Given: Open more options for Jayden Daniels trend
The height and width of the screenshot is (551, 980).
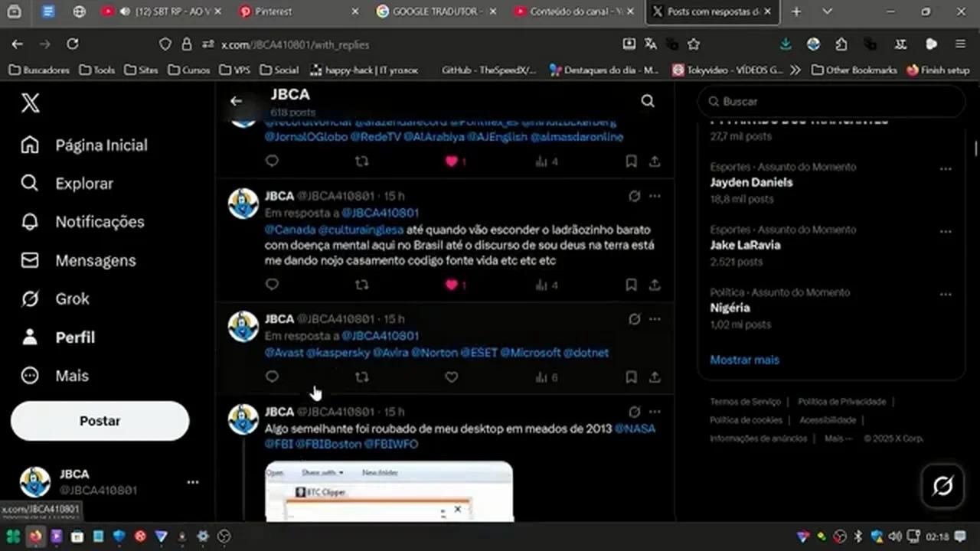Looking at the screenshot, I should pos(946,169).
